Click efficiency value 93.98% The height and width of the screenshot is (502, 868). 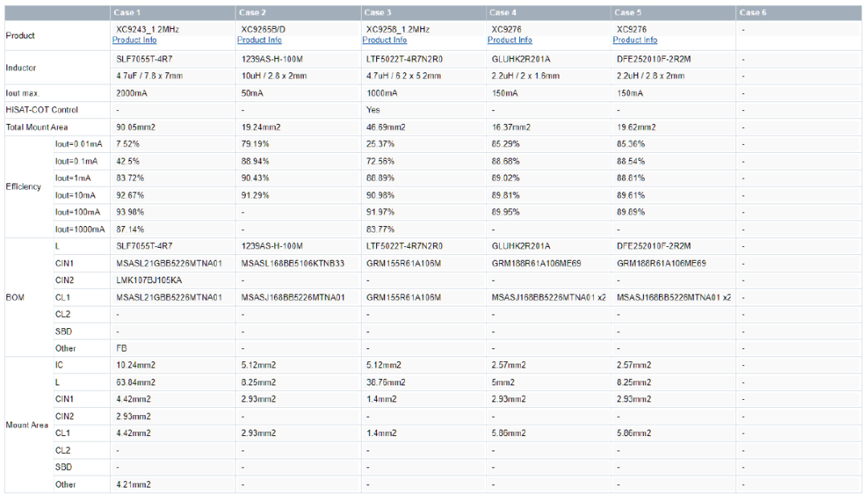pos(130,212)
